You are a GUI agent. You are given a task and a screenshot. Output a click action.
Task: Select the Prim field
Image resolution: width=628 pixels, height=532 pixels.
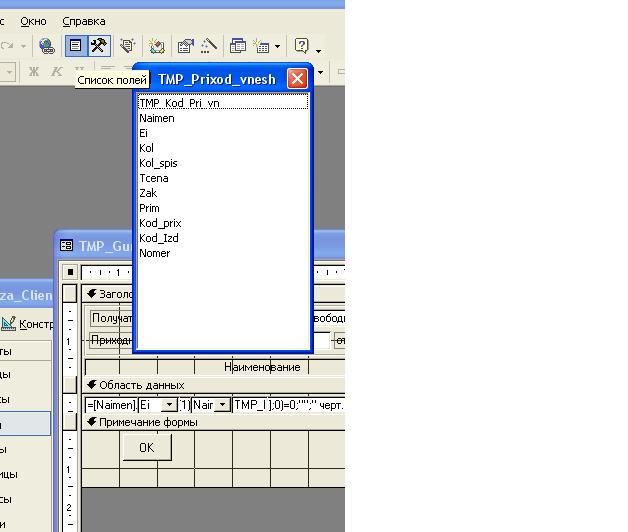pos(223,208)
